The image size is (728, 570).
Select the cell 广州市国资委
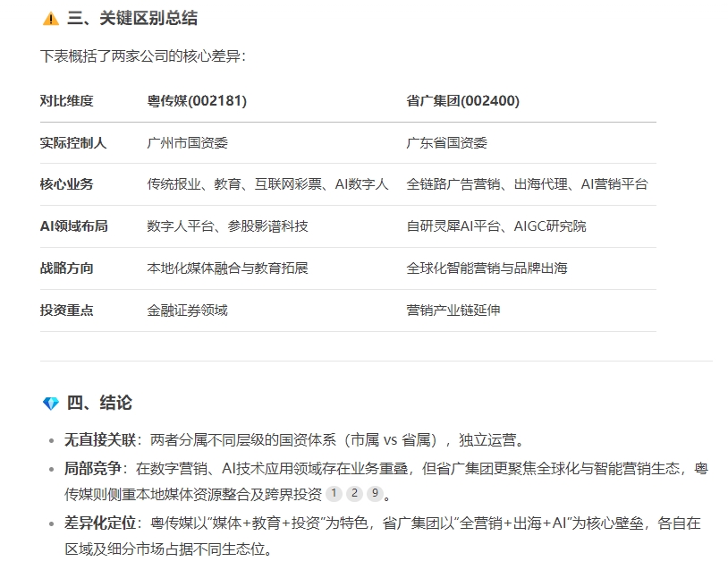[188, 142]
